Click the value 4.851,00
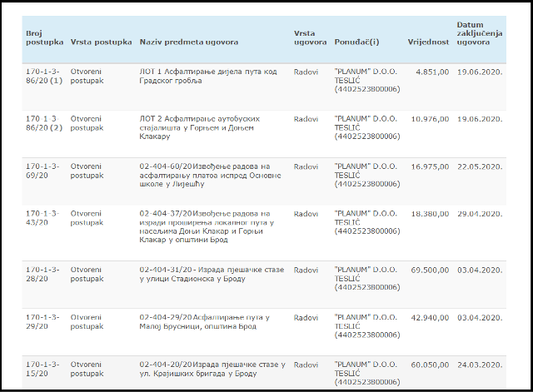Viewport: 533px width, 392px height. pyautogui.click(x=432, y=72)
